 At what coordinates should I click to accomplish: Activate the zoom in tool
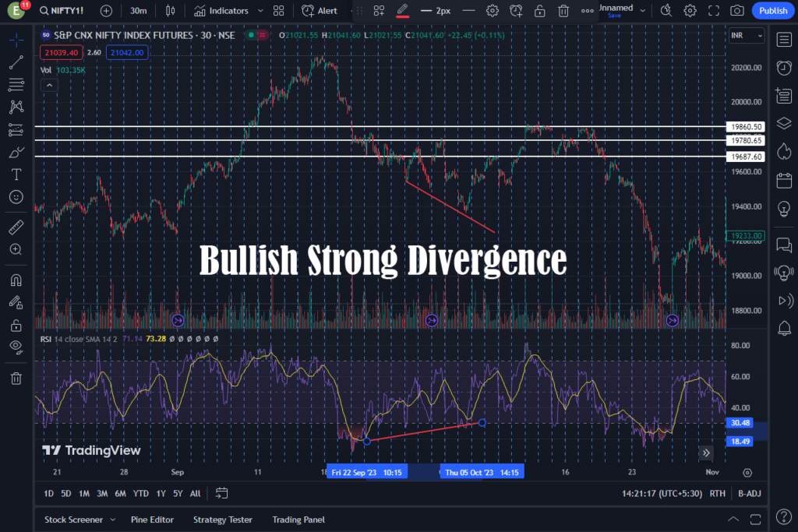[16, 249]
